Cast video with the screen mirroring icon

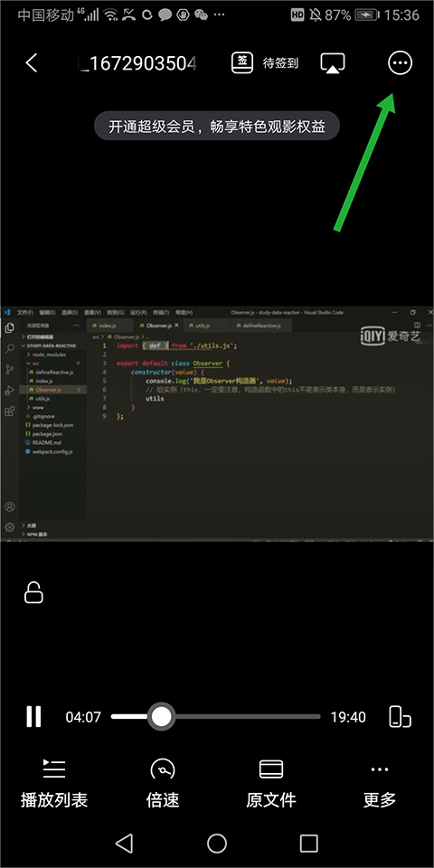333,63
